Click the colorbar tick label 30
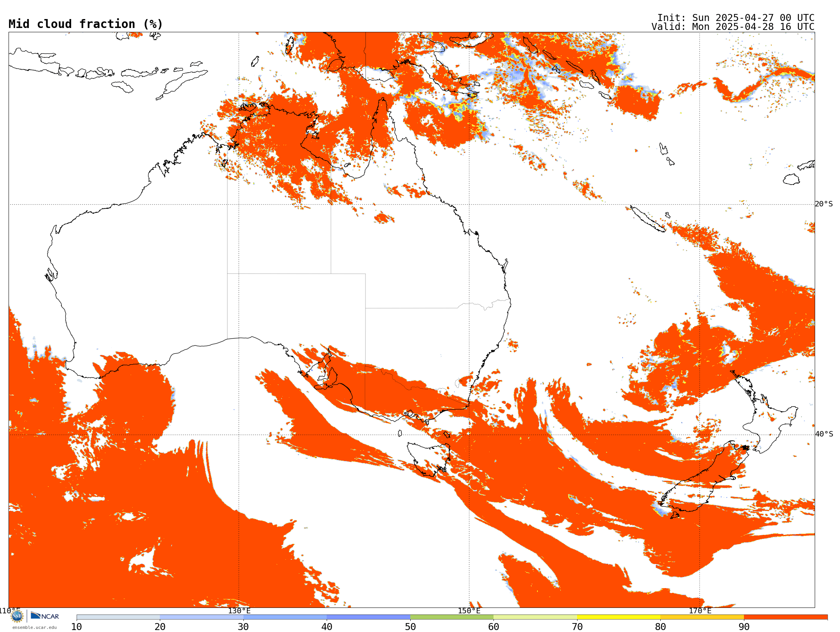The image size is (840, 632). 243,627
